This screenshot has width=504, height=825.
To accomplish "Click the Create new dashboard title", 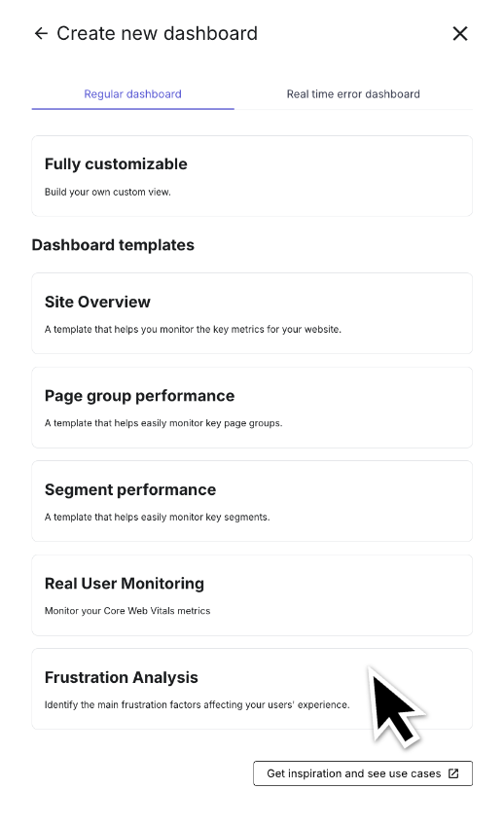I will (157, 34).
